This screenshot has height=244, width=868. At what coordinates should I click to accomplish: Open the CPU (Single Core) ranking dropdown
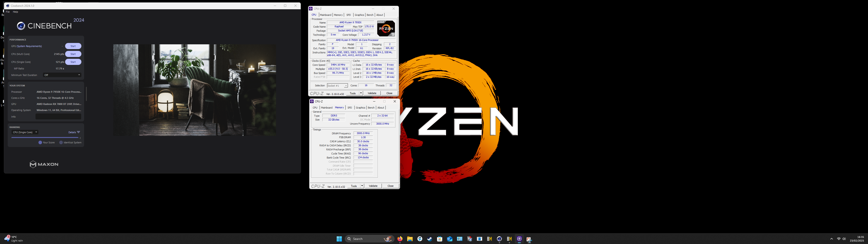click(x=25, y=133)
